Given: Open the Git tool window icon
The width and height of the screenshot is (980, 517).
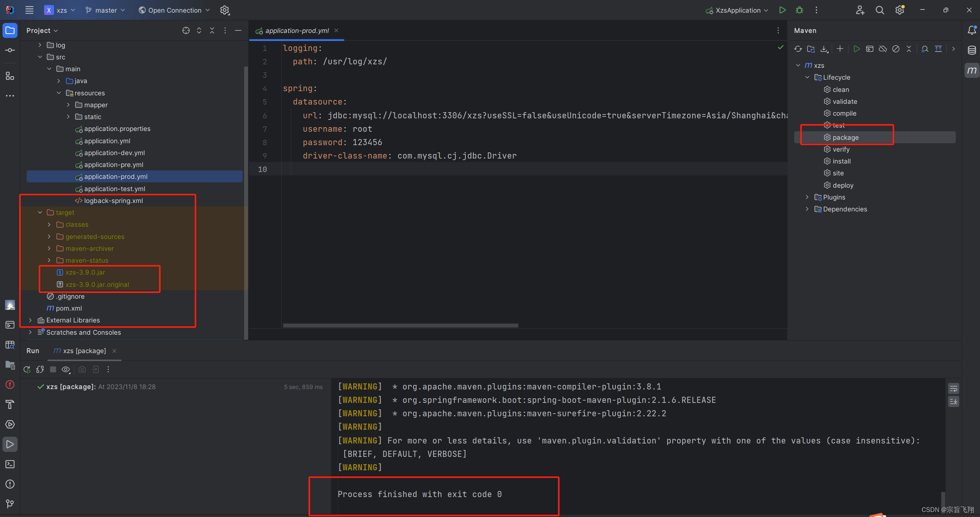Looking at the screenshot, I should (x=10, y=504).
